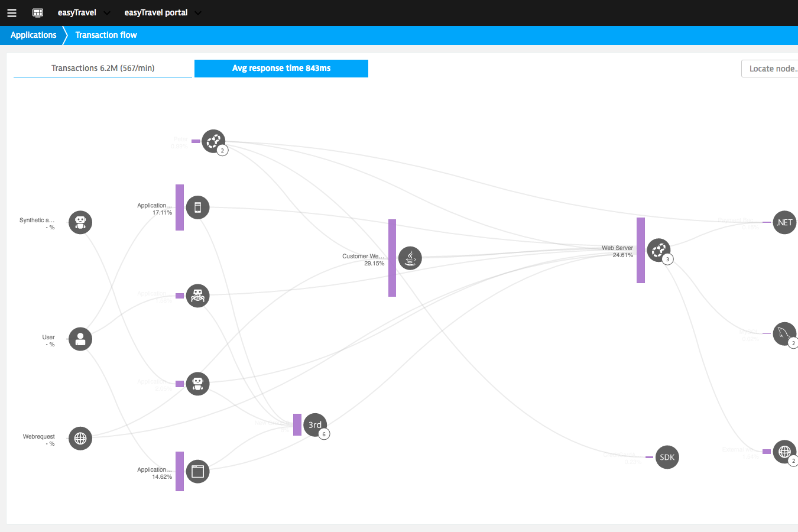
Task: Expand the easyTravel portal dropdown
Action: coord(163,12)
